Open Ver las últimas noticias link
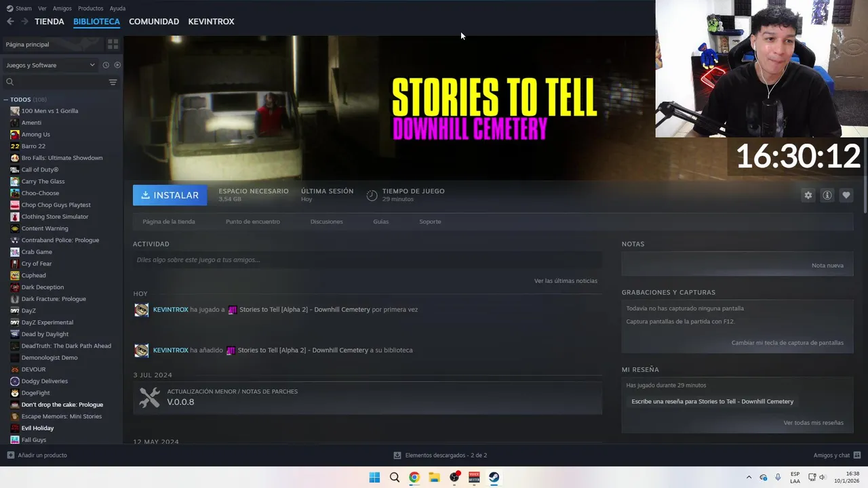The height and width of the screenshot is (488, 868). (x=566, y=281)
